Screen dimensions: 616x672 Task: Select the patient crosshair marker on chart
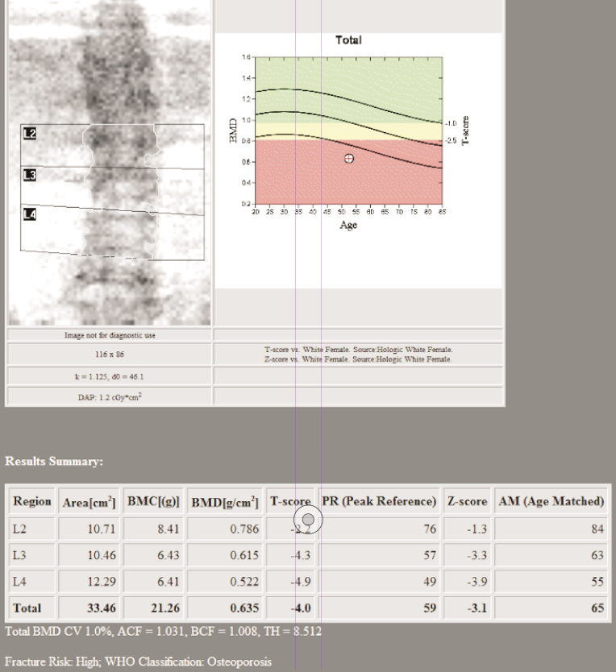(349, 159)
